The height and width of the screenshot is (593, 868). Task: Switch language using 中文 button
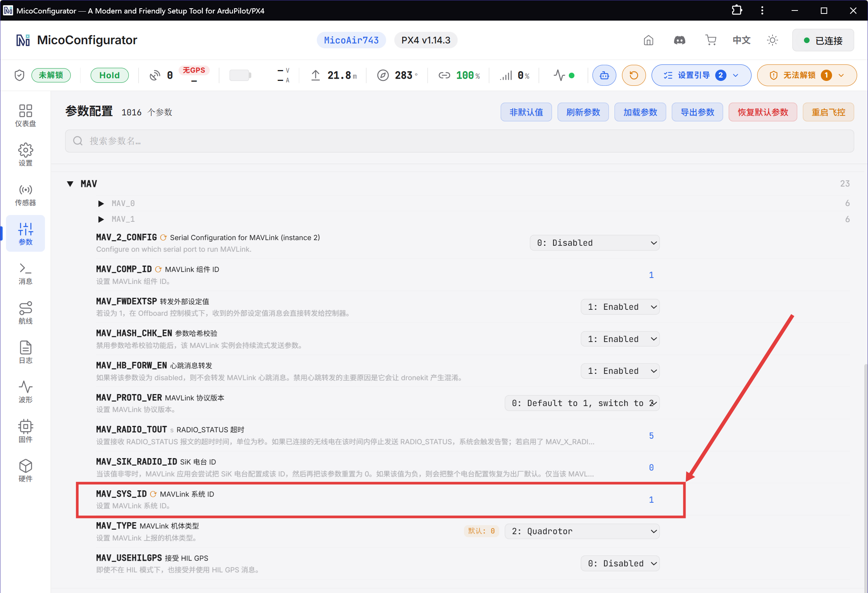click(x=741, y=40)
